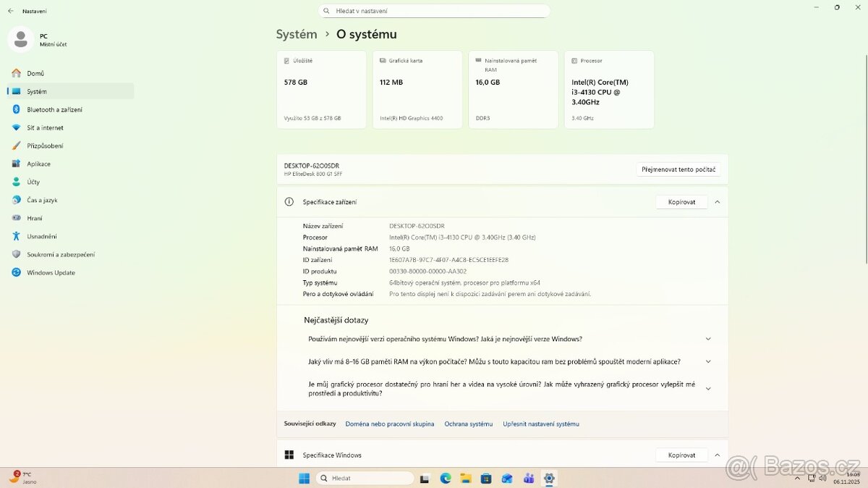This screenshot has height=488, width=868.
Task: Open Microsoft Store from the taskbar
Action: click(486, 478)
